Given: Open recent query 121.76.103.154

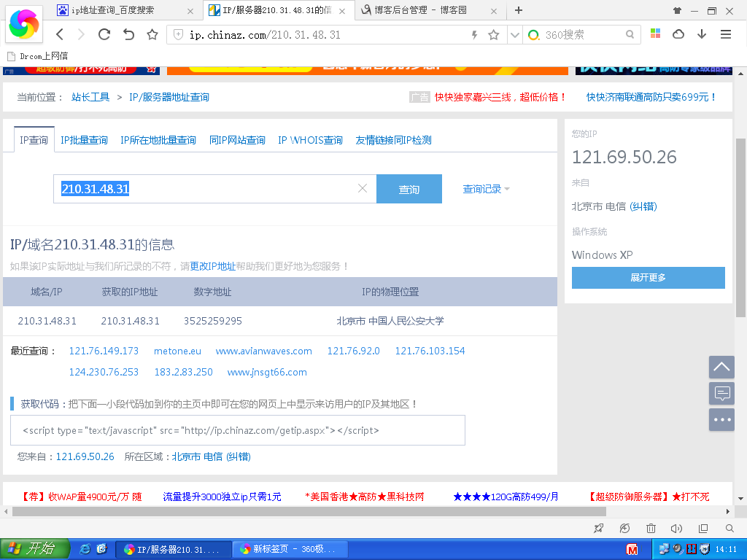Looking at the screenshot, I should [x=430, y=351].
